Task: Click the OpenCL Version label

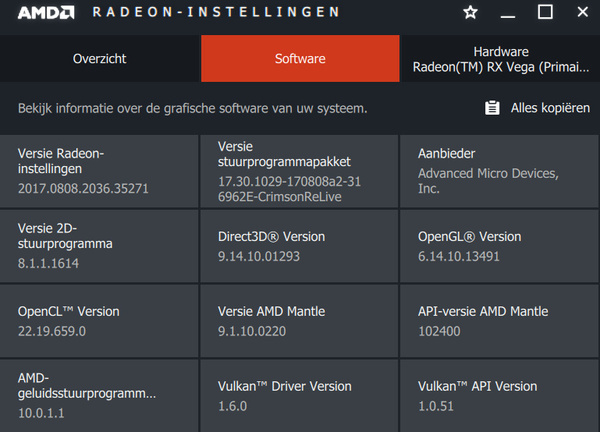Action: point(68,311)
